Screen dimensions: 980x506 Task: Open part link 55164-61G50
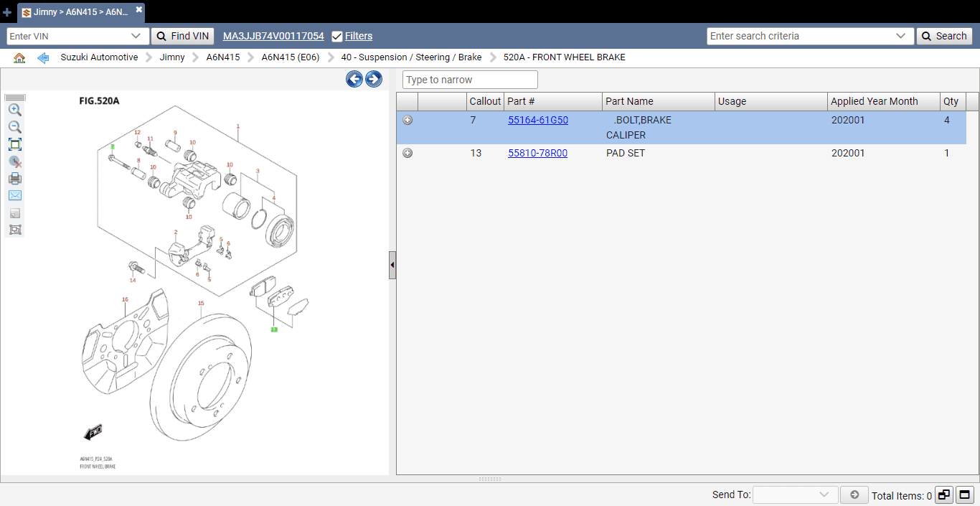click(538, 120)
